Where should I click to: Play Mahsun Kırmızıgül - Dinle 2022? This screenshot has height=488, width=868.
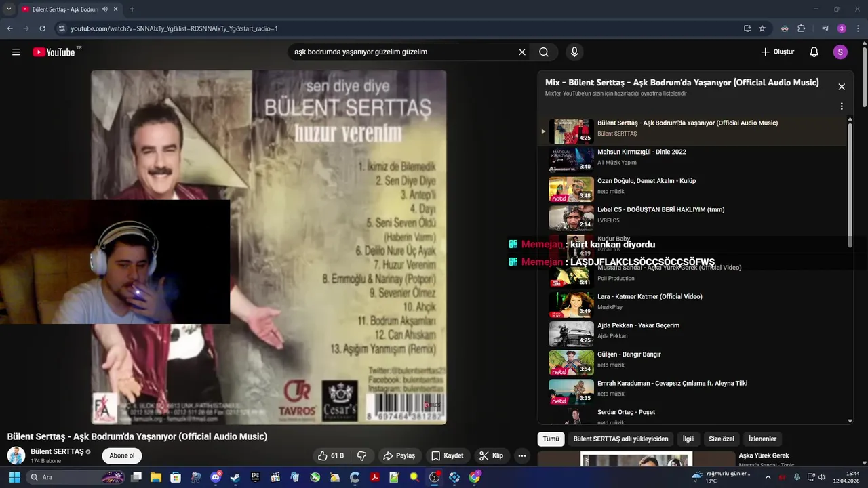693,160
